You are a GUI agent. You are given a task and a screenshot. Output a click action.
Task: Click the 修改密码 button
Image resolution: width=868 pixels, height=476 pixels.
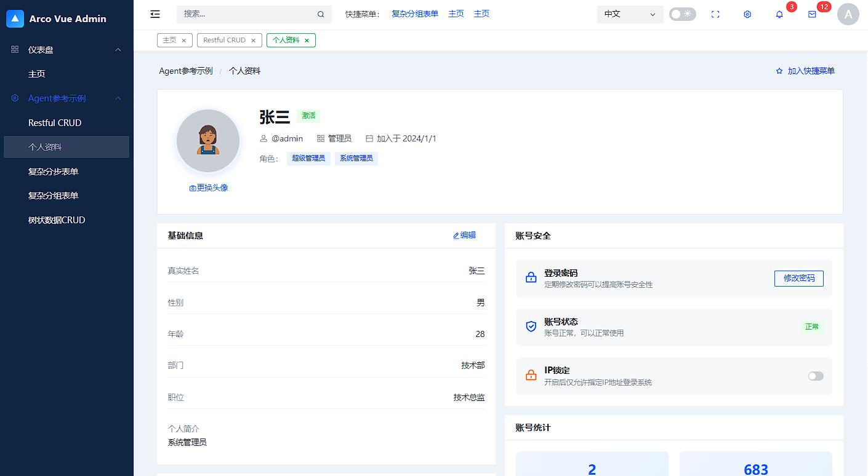tap(798, 278)
